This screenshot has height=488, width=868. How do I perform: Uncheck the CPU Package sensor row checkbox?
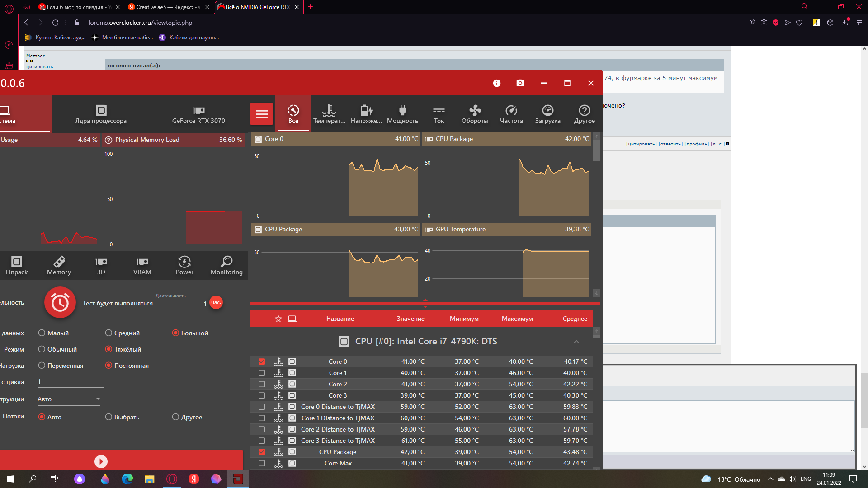(262, 452)
